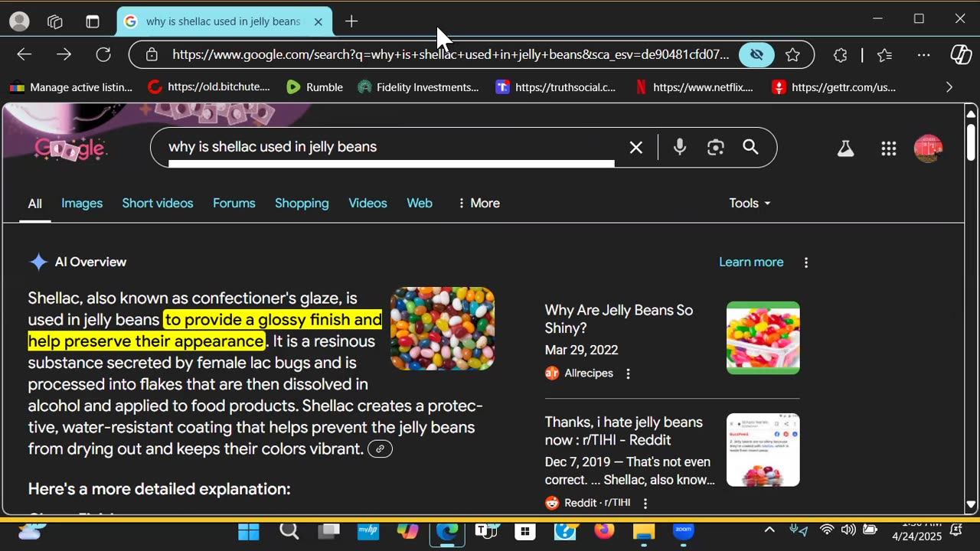The image size is (980, 551).
Task: Select the All results tab
Action: 35,204
